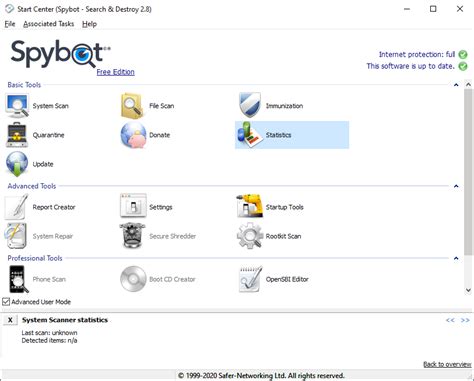Click the Start Center title bar icon
This screenshot has width=474, height=381.
[x=9, y=9]
